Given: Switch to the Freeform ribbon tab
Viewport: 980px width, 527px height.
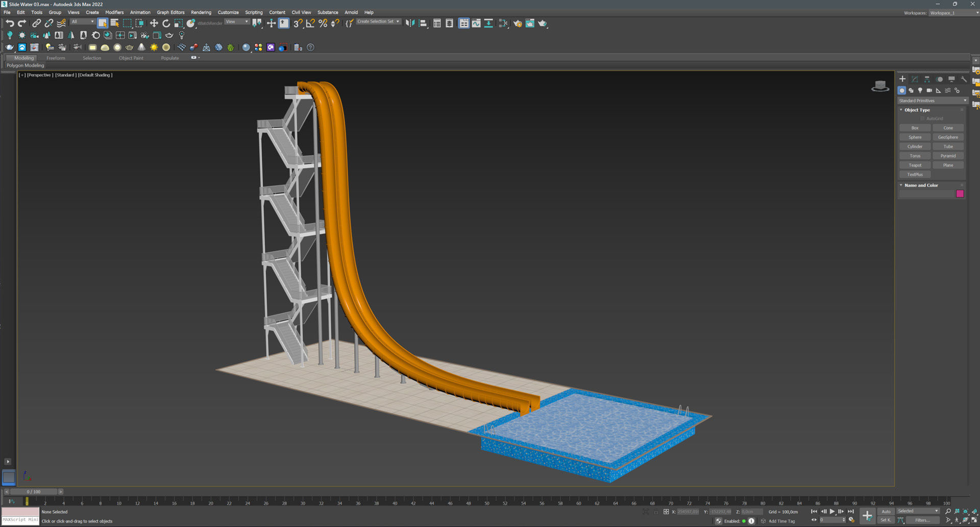Looking at the screenshot, I should pyautogui.click(x=56, y=58).
